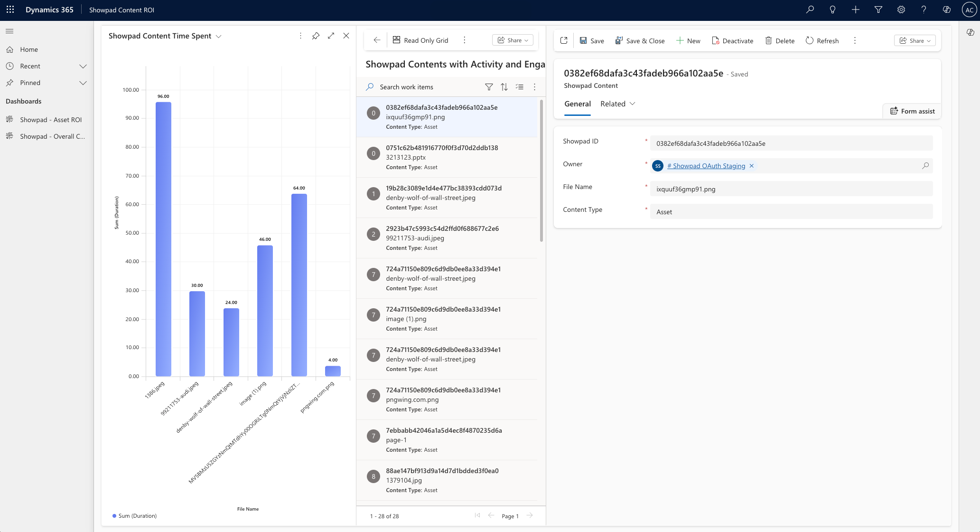
Task: Open Form assist panel
Action: tap(912, 111)
